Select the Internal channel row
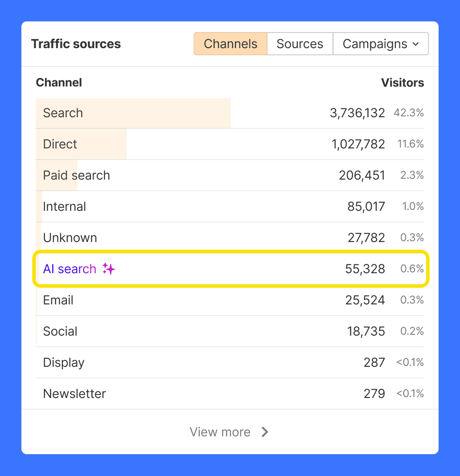The width and height of the screenshot is (460, 476). (x=230, y=206)
